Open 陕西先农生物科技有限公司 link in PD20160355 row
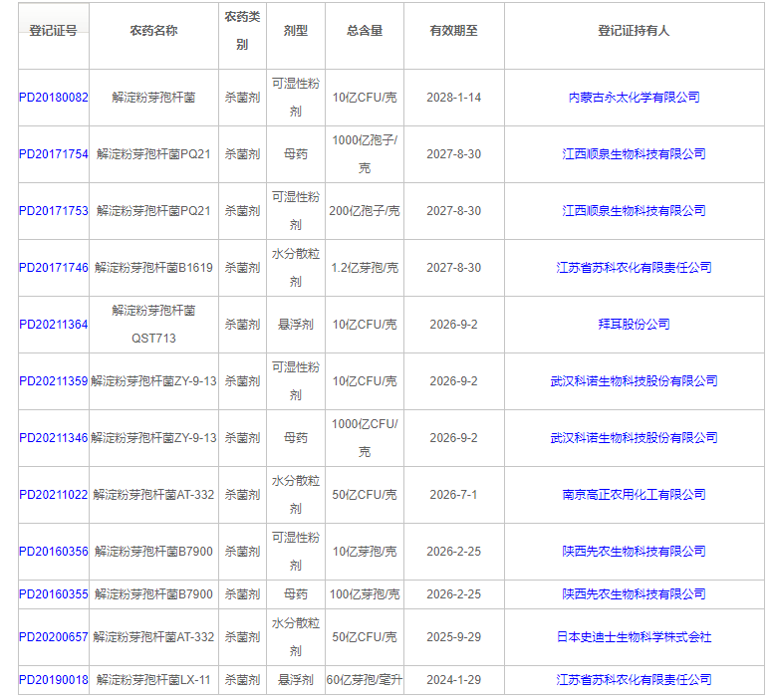This screenshot has width=771, height=700. click(x=634, y=594)
